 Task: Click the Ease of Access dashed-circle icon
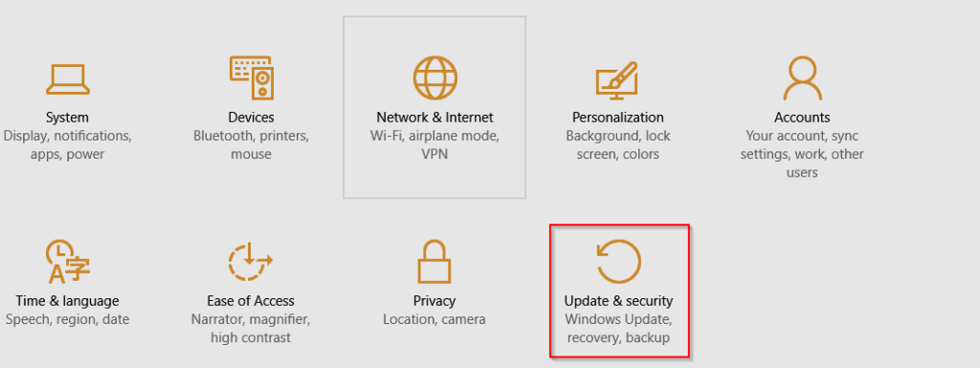pos(250,261)
